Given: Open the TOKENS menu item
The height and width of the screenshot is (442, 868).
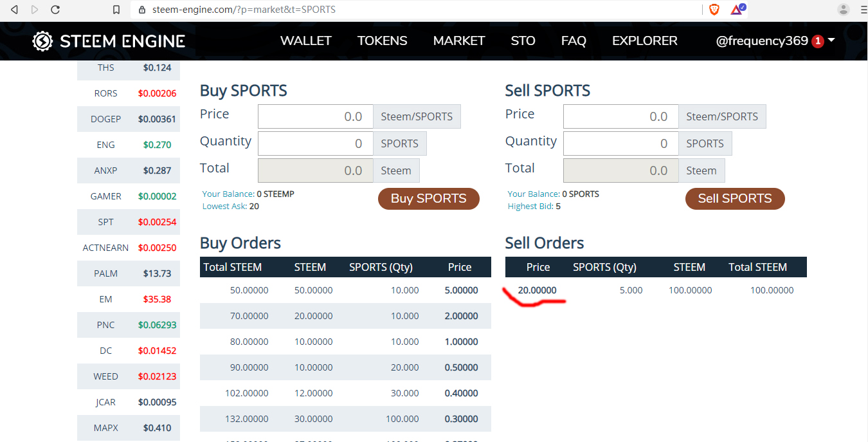Looking at the screenshot, I should pyautogui.click(x=382, y=41).
